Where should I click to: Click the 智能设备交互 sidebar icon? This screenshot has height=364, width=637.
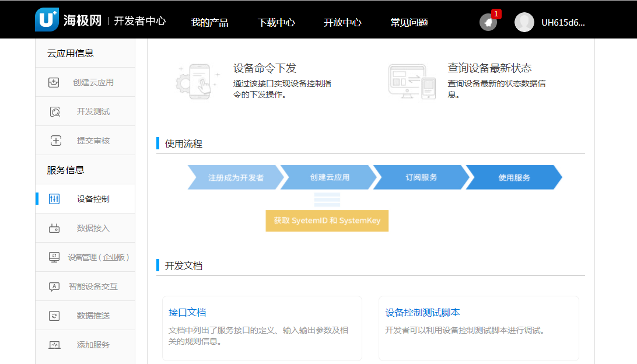pyautogui.click(x=54, y=286)
